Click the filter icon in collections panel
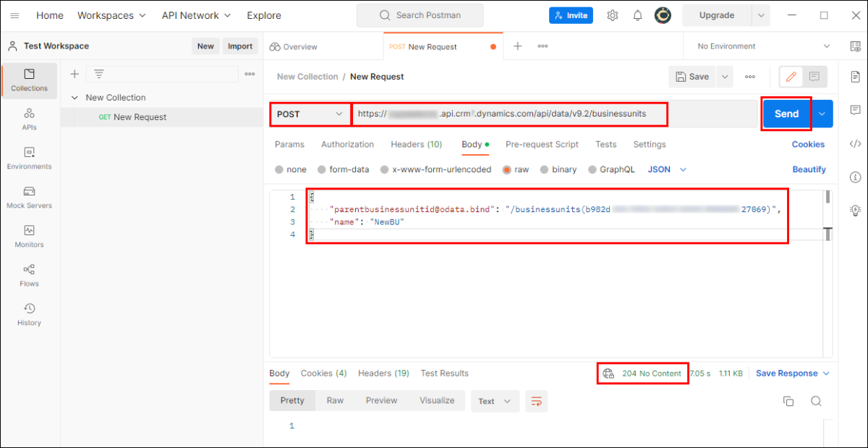The width and height of the screenshot is (868, 448). (98, 74)
